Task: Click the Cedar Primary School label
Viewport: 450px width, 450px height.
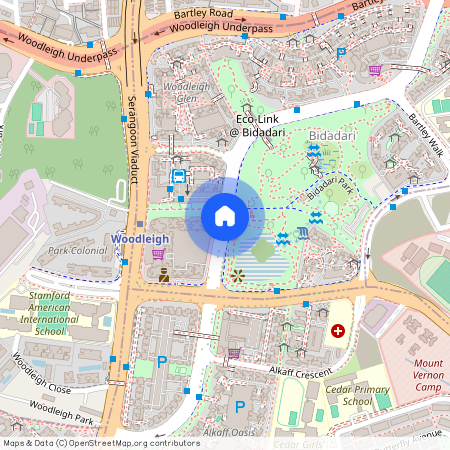Action: 358,395
